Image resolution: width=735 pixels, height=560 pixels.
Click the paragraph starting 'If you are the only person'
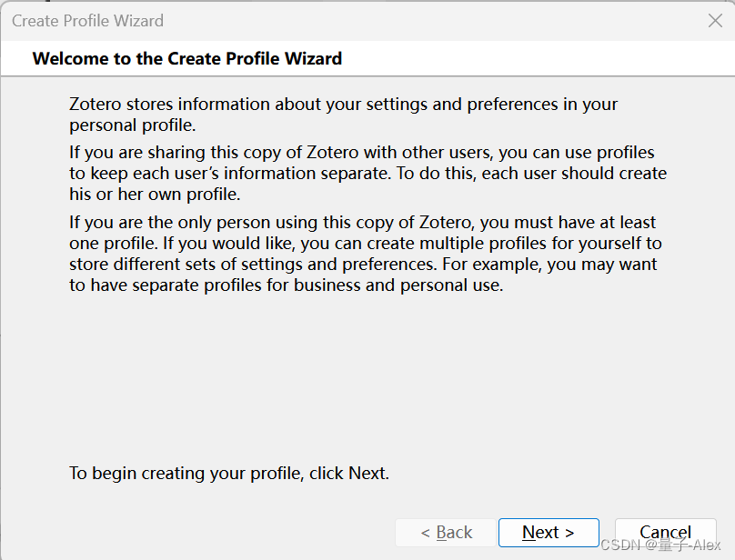[x=366, y=254]
